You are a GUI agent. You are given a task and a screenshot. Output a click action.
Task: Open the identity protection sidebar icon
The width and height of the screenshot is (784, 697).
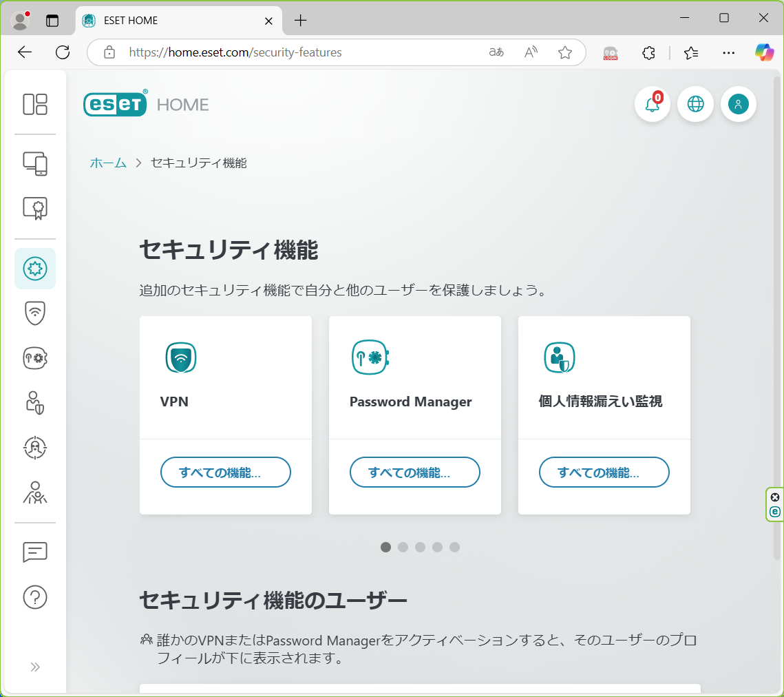pos(35,403)
